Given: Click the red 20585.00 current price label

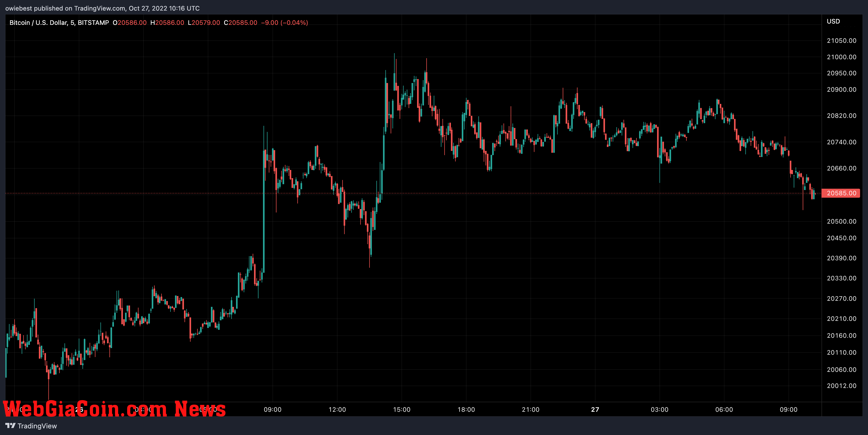Looking at the screenshot, I should point(841,193).
